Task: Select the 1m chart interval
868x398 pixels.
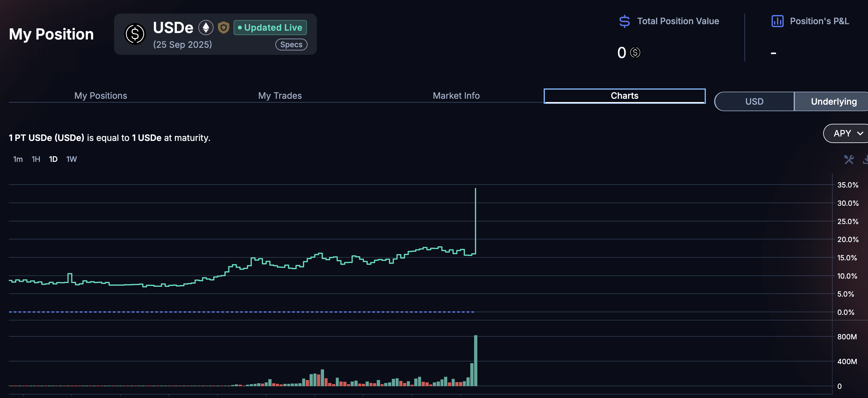Action: (18, 159)
